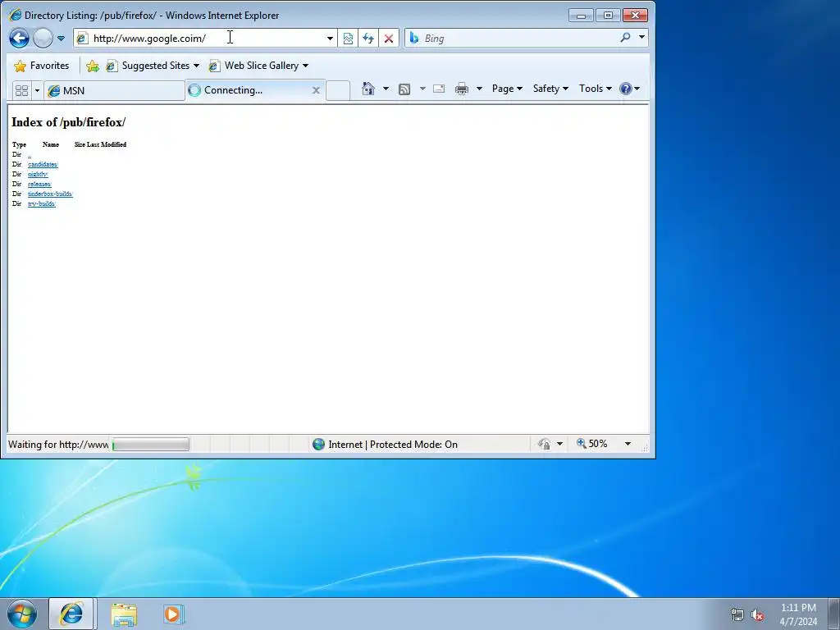Launch Windows Media Player from taskbar
The height and width of the screenshot is (630, 840).
pyautogui.click(x=173, y=614)
